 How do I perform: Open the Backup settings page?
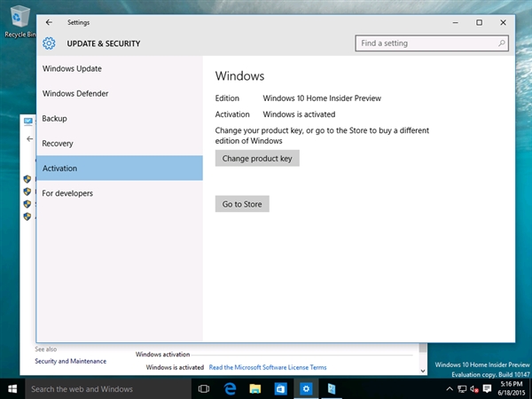(x=120, y=119)
